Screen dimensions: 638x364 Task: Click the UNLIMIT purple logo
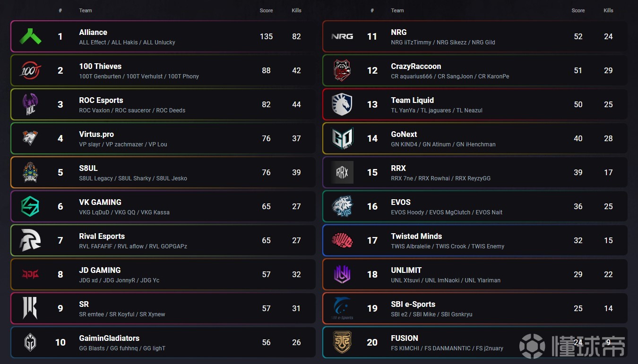pos(342,274)
